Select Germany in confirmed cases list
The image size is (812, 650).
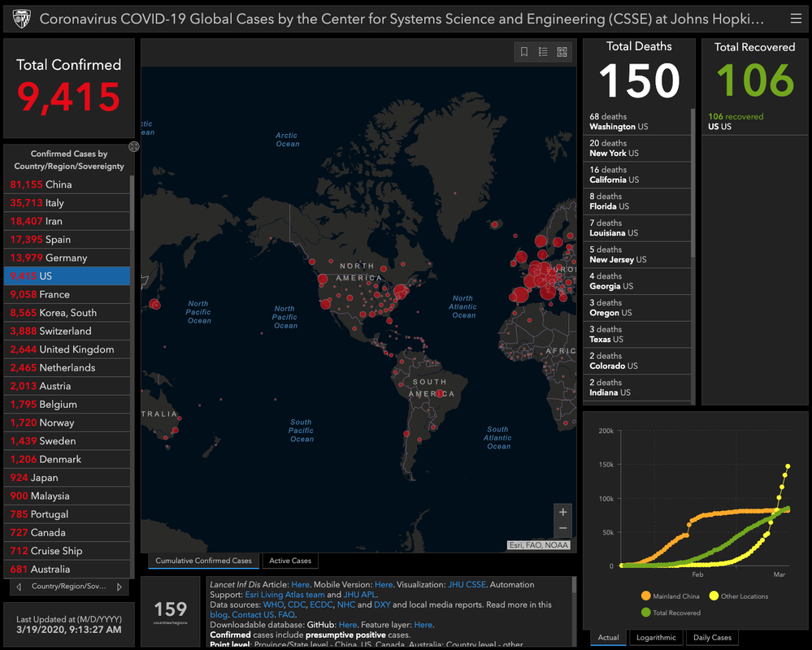tap(67, 258)
